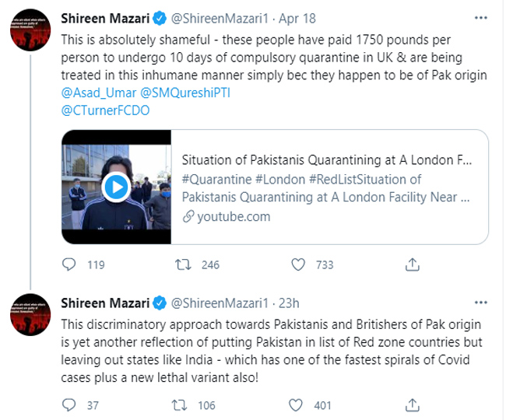This screenshot has height=420, width=506.
Task: Play the embedded YouTube video
Action: pos(115,187)
